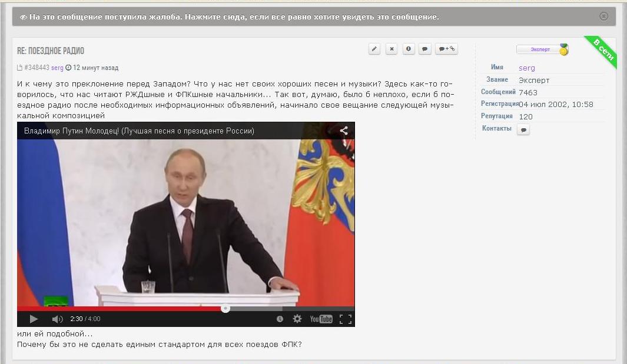Screen dimensions: 627x364
Task: Open the video share icon
Action: point(344,131)
